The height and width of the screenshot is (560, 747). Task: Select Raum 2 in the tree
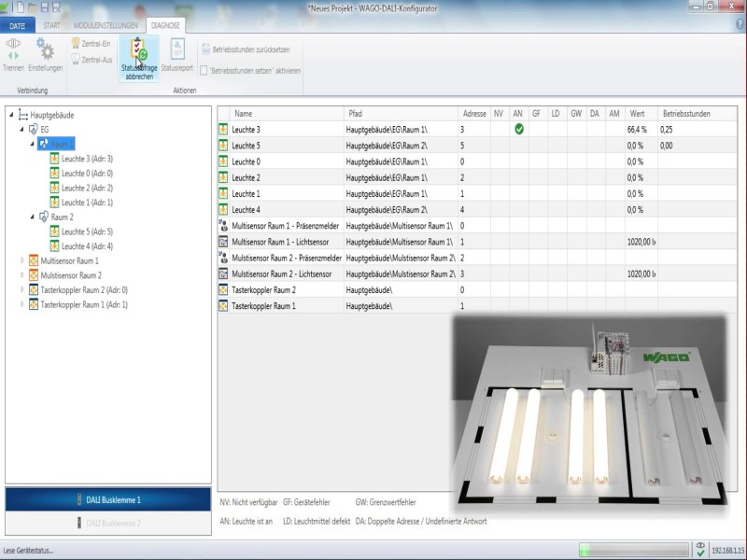(x=62, y=217)
